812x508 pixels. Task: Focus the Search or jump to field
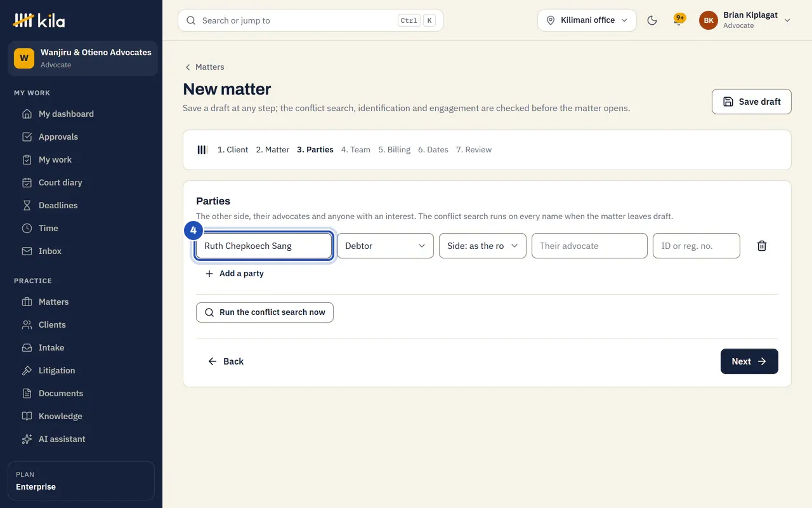(x=311, y=20)
